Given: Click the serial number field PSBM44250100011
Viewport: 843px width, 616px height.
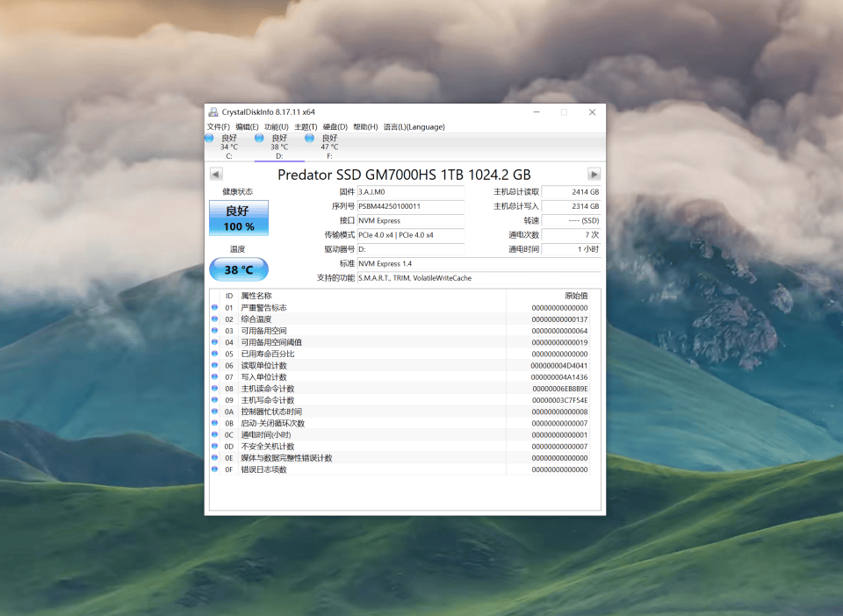Looking at the screenshot, I should click(x=411, y=206).
